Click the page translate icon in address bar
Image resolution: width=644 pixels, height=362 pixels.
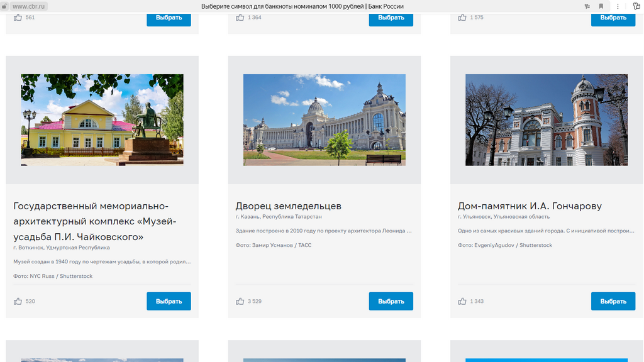pyautogui.click(x=587, y=6)
